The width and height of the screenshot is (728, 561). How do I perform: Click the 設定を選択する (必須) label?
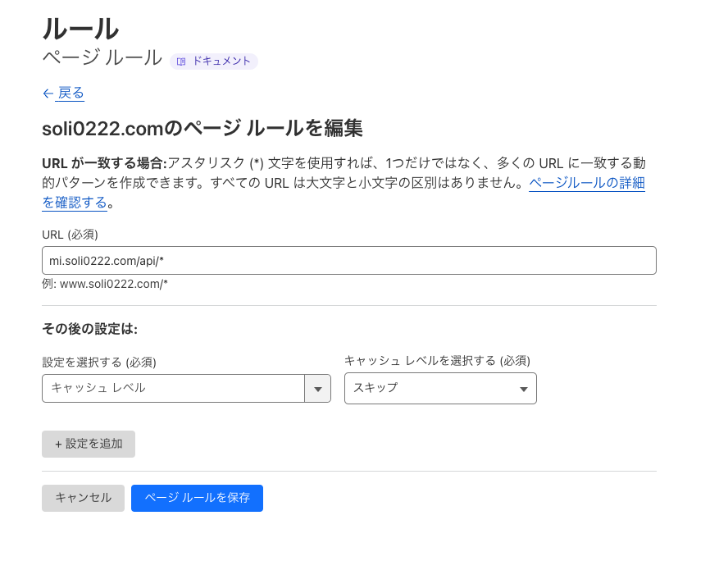tap(99, 363)
